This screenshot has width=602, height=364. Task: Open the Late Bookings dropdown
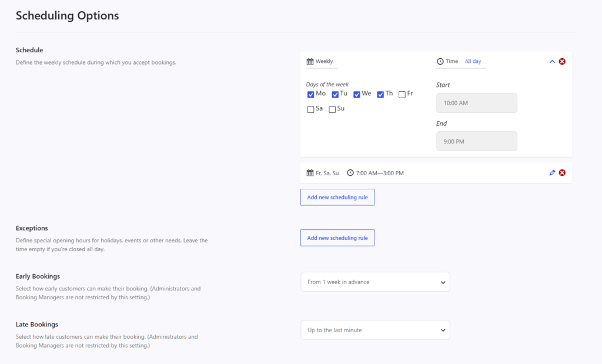(x=375, y=330)
